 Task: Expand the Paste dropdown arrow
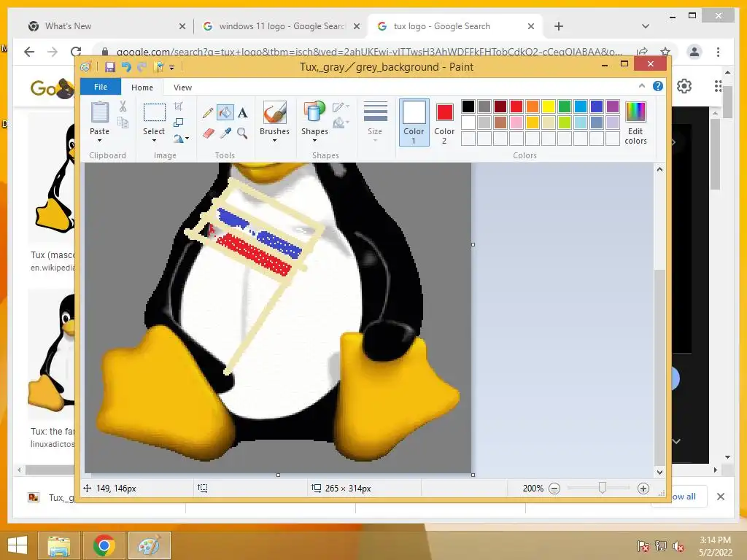coord(99,141)
